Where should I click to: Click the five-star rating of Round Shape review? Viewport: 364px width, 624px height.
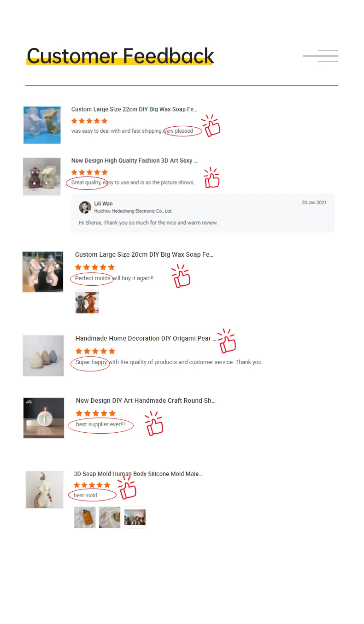point(96,413)
